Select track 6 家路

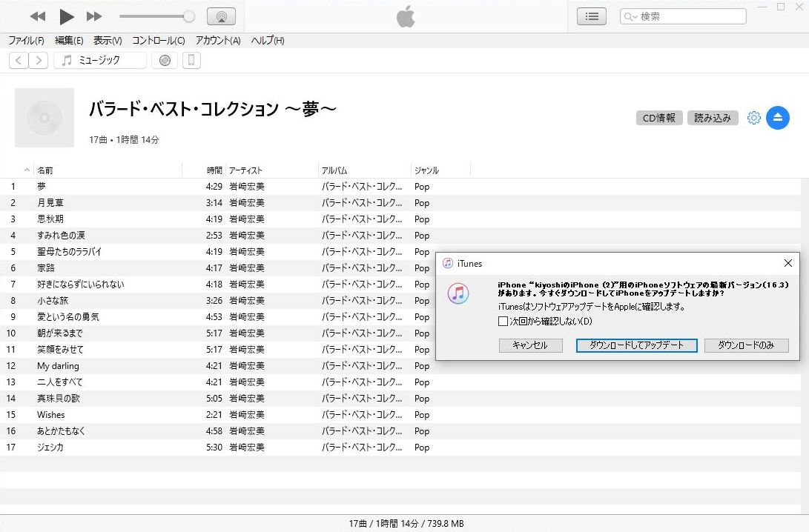click(x=218, y=268)
